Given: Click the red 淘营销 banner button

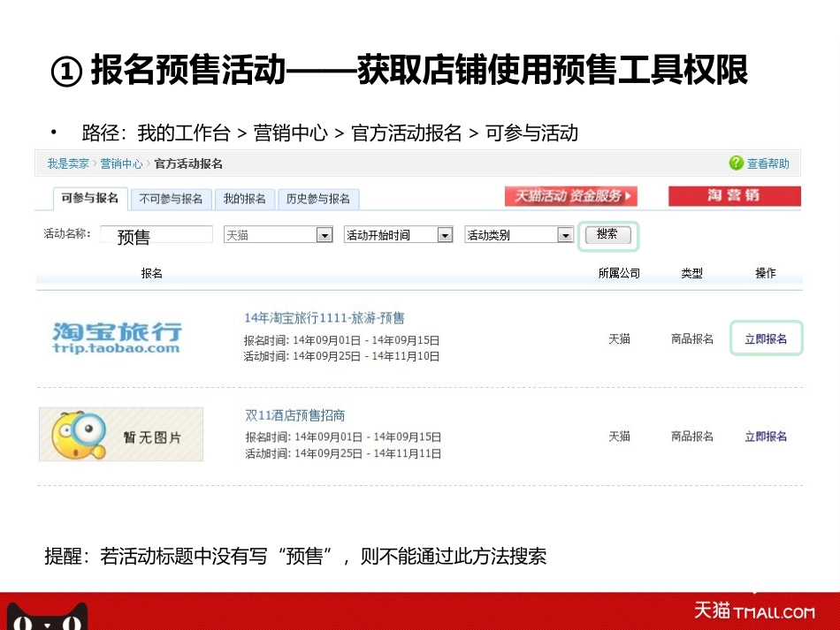Looking at the screenshot, I should pyautogui.click(x=735, y=196).
